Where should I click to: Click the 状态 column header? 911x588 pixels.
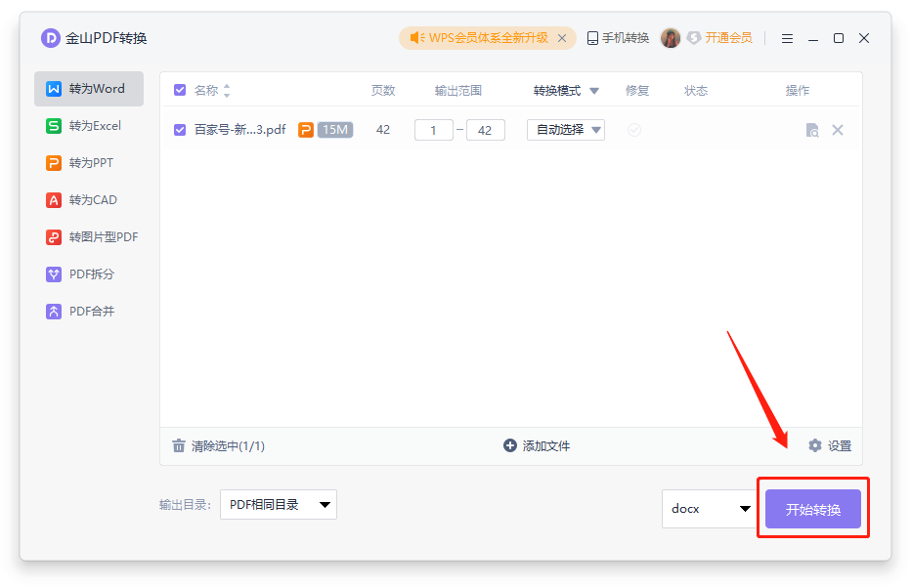click(695, 91)
